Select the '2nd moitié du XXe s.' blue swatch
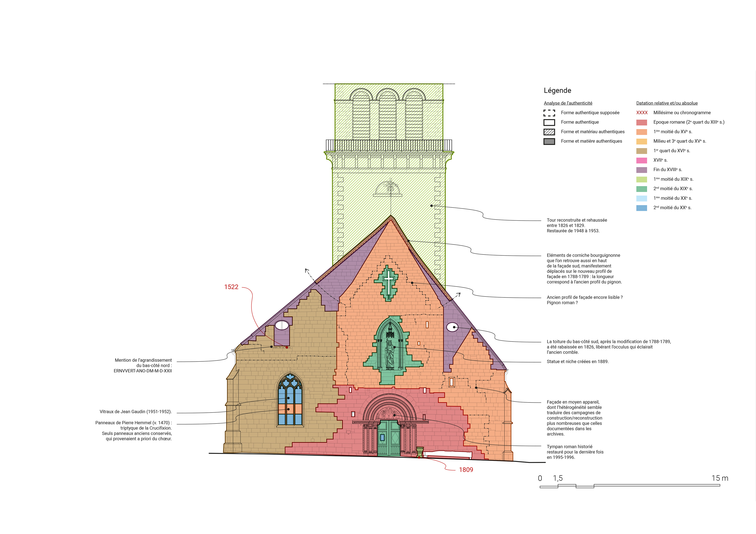The image size is (756, 534). coord(641,208)
